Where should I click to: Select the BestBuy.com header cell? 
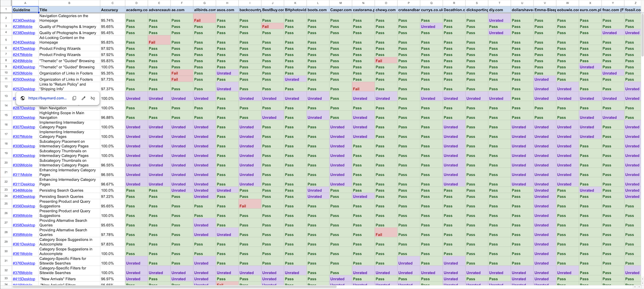[x=272, y=10]
